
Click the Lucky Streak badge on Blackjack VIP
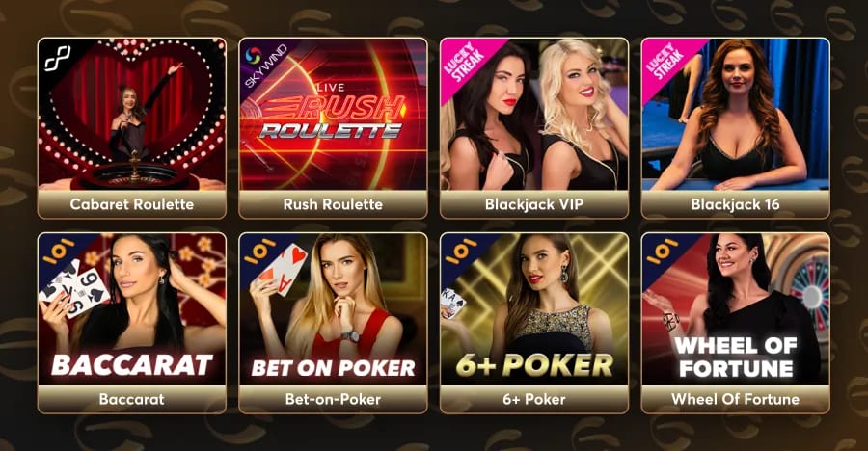(465, 62)
